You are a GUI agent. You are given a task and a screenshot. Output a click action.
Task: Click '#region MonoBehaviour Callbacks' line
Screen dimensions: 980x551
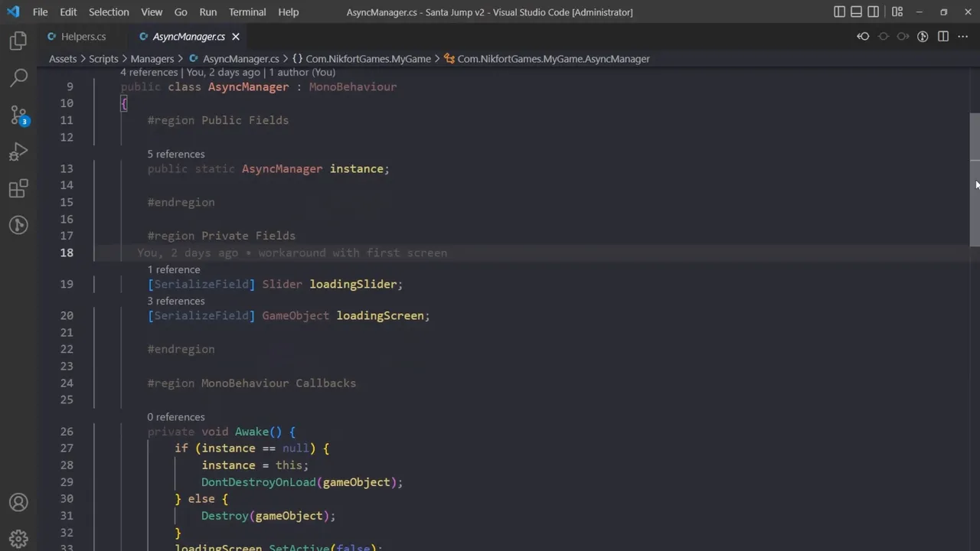(252, 383)
